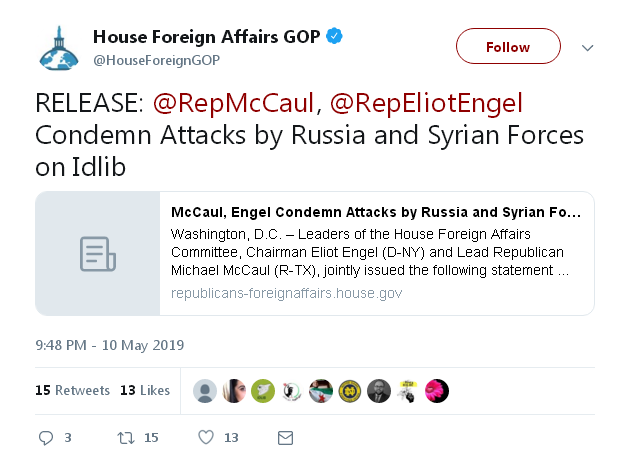Open the McCaul, Engel Condemn Attacks article title

[376, 212]
